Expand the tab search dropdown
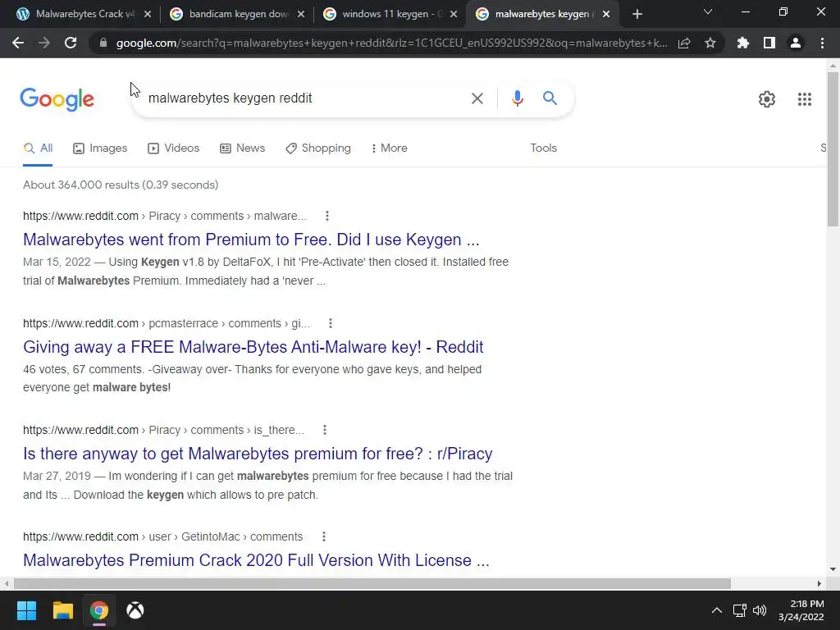This screenshot has width=840, height=630. click(708, 11)
